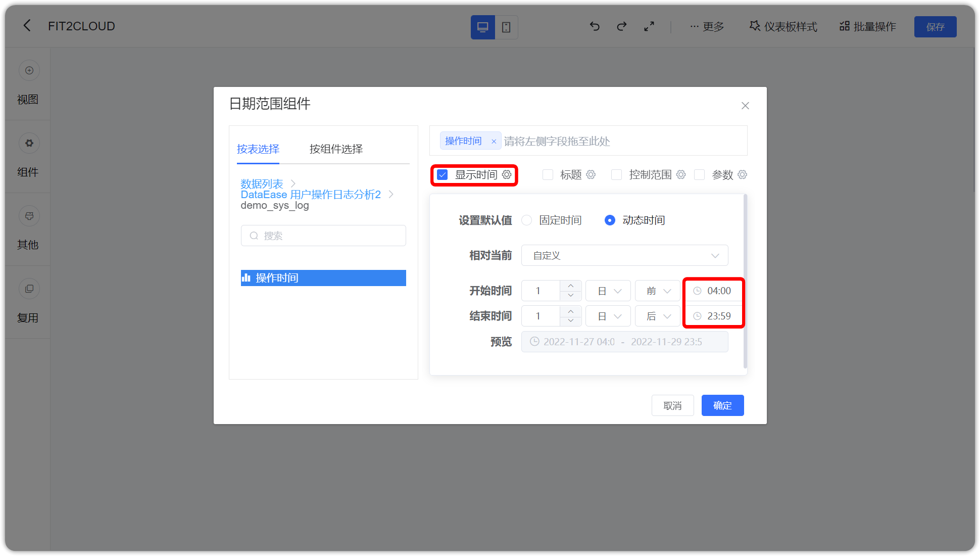The image size is (980, 556).
Task: Click the 预览 date range field
Action: pos(624,342)
